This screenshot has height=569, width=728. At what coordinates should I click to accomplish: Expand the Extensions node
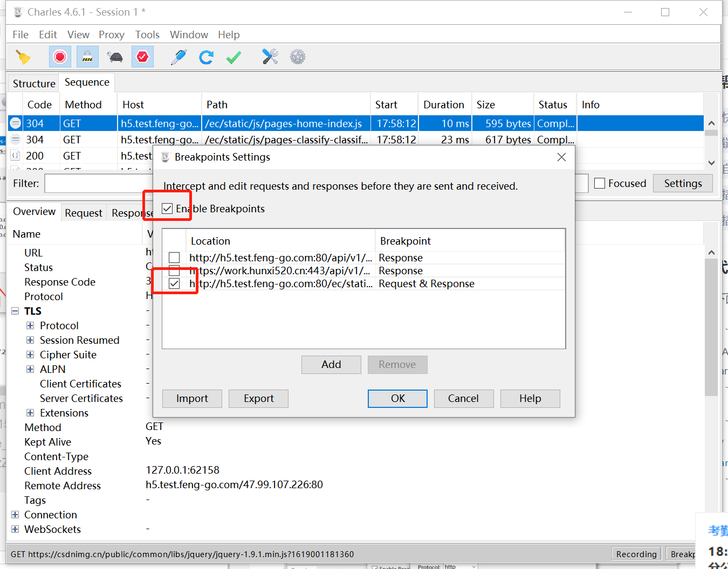(x=30, y=413)
